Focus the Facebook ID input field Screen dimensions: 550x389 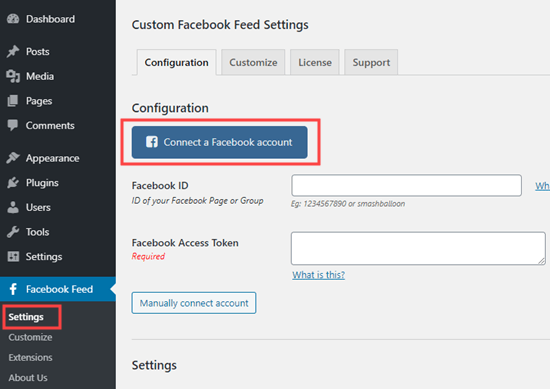(406, 185)
